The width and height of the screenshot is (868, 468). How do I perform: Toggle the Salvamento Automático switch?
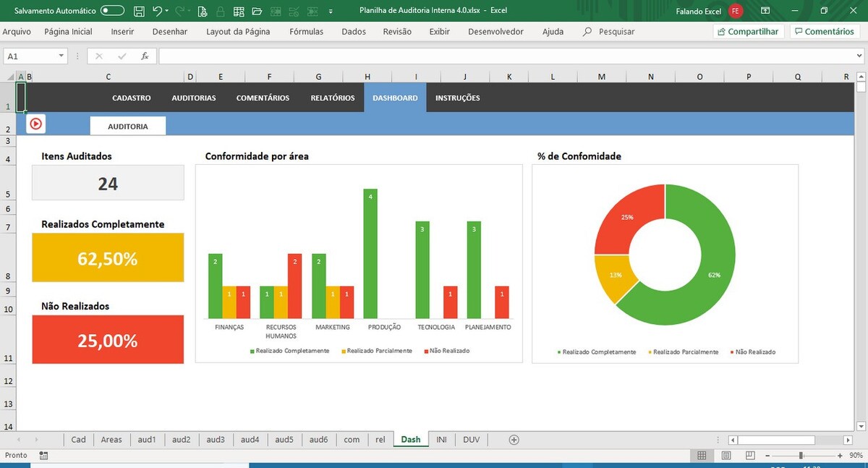[x=112, y=11]
